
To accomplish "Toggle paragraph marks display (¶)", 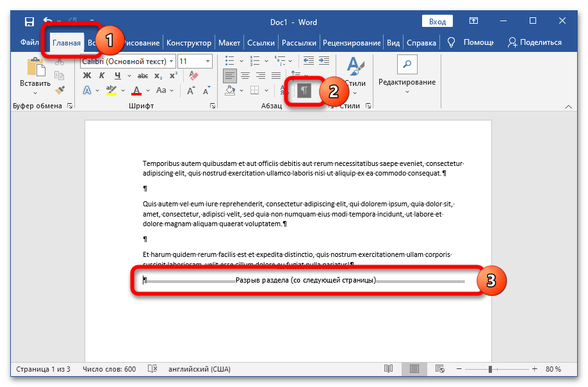I will 304,90.
